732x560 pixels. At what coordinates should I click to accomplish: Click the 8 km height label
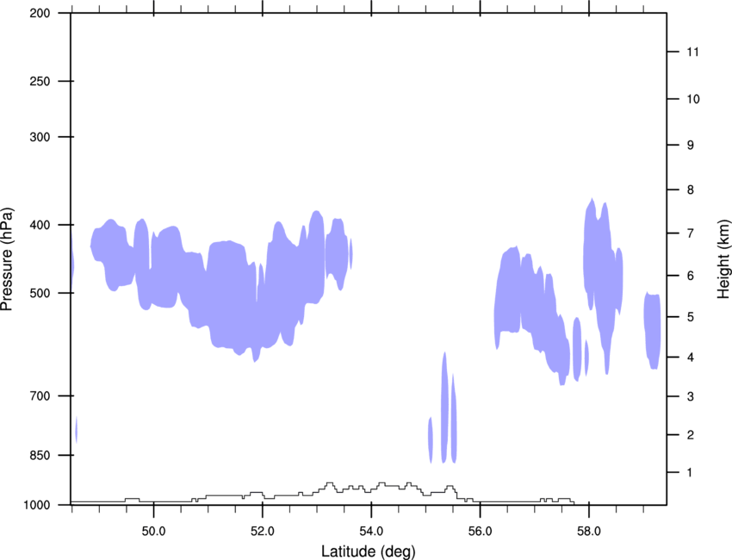click(x=691, y=190)
